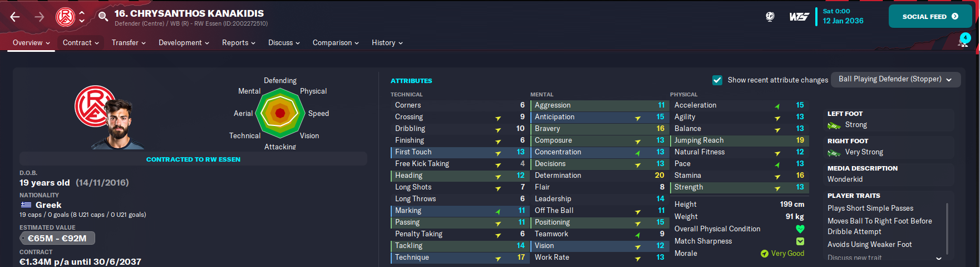Go forward with the right arrow
980x267 pixels.
(x=40, y=17)
